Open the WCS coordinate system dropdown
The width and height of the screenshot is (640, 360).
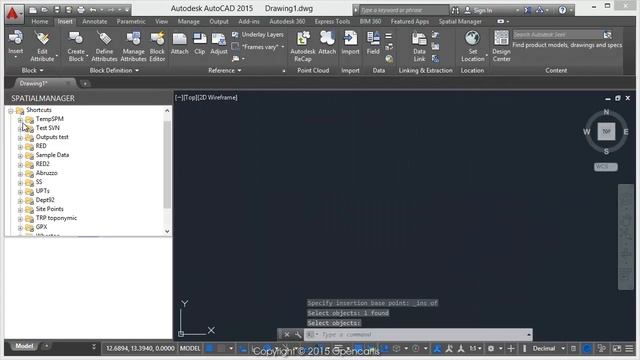(606, 167)
